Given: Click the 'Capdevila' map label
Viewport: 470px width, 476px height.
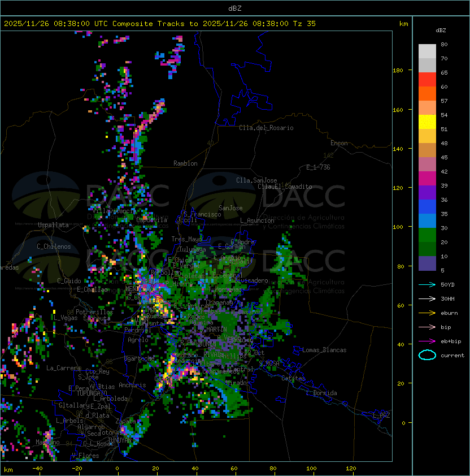Looking at the screenshot, I should tap(152, 220).
